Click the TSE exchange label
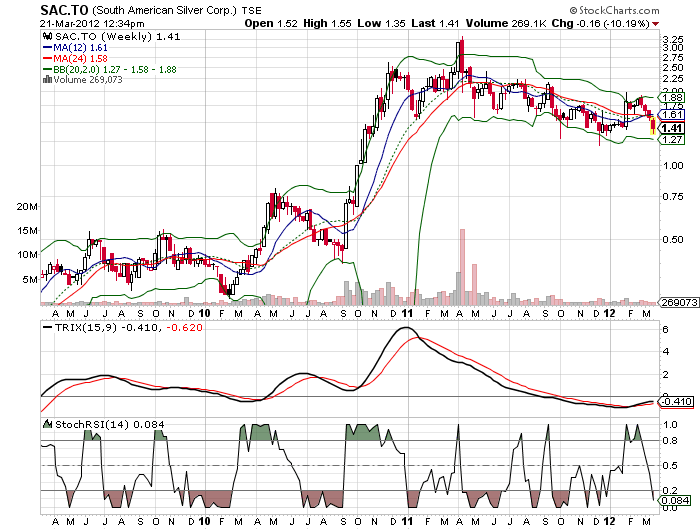The height and width of the screenshot is (530, 700). (x=252, y=11)
